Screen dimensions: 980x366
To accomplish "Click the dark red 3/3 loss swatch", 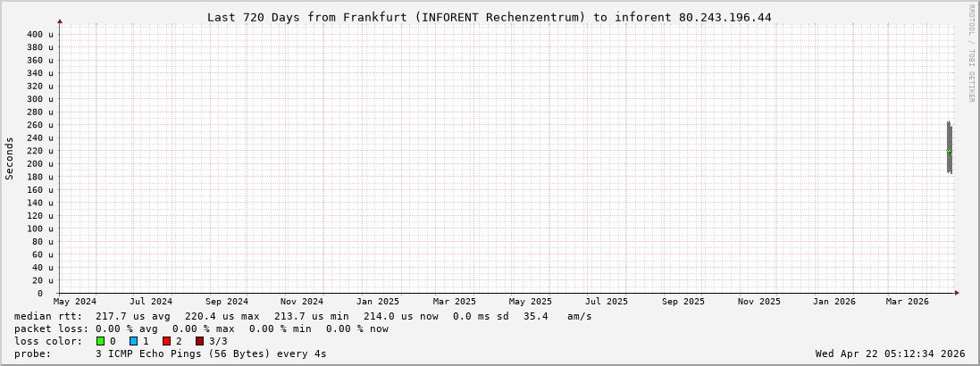I will point(199,341).
